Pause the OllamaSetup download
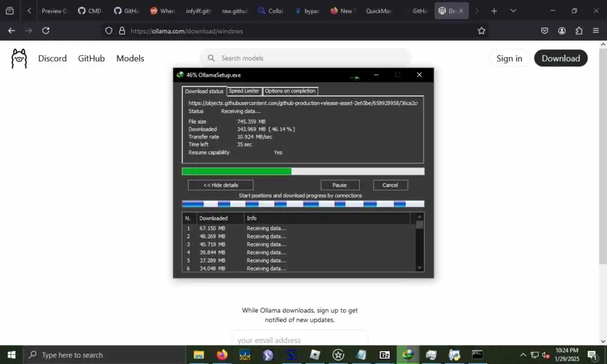The image size is (607, 364). click(x=340, y=185)
